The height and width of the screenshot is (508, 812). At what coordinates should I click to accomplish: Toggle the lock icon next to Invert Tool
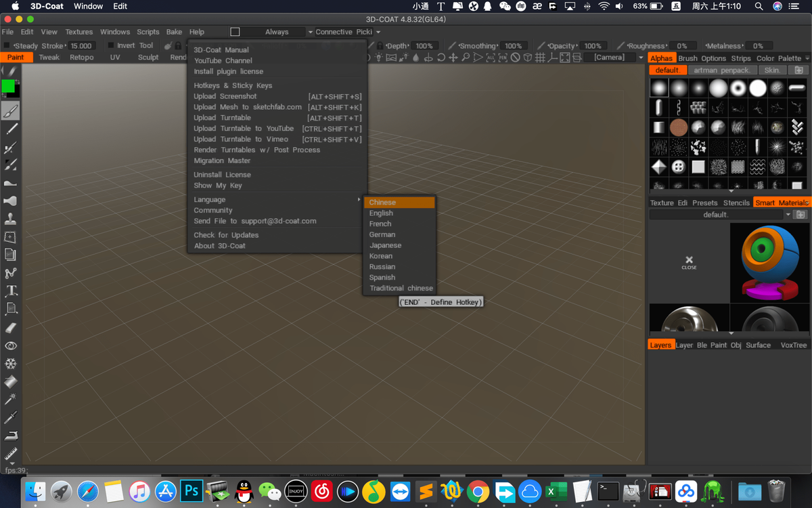point(177,46)
